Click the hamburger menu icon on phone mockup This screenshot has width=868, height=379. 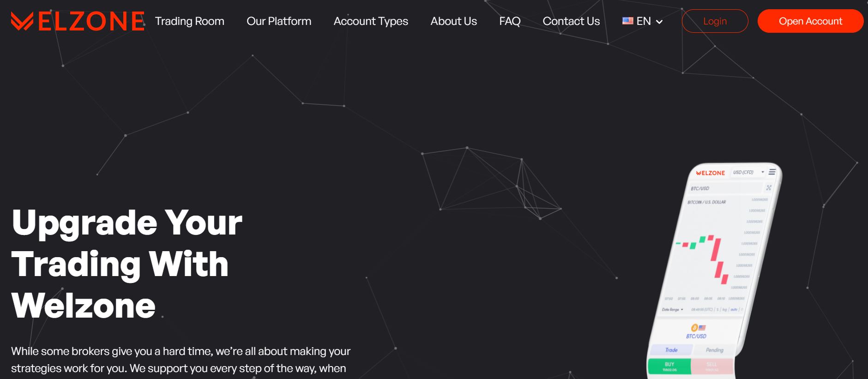coord(772,172)
